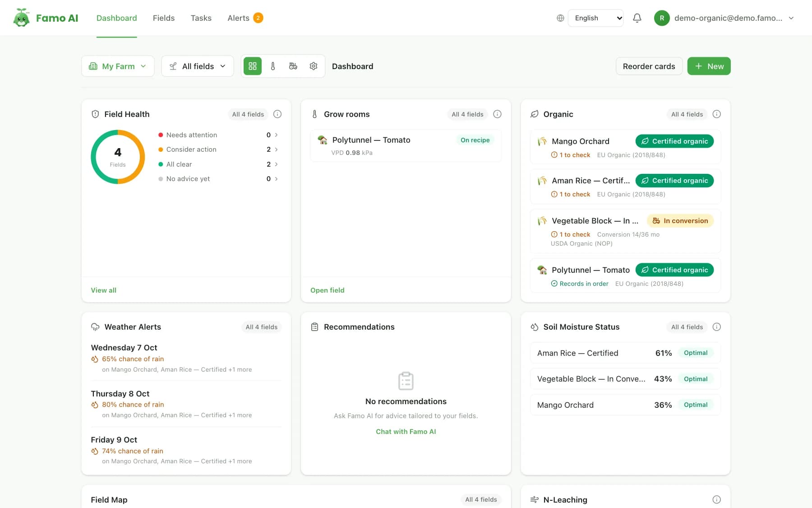Open the All fields filter dropdown
Screen dimensions: 812x508
coord(198,66)
